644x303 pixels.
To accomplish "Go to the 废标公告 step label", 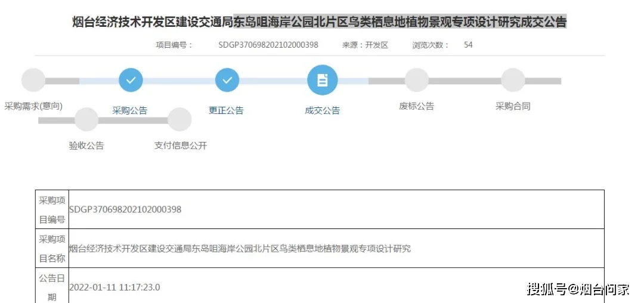I will coord(416,107).
